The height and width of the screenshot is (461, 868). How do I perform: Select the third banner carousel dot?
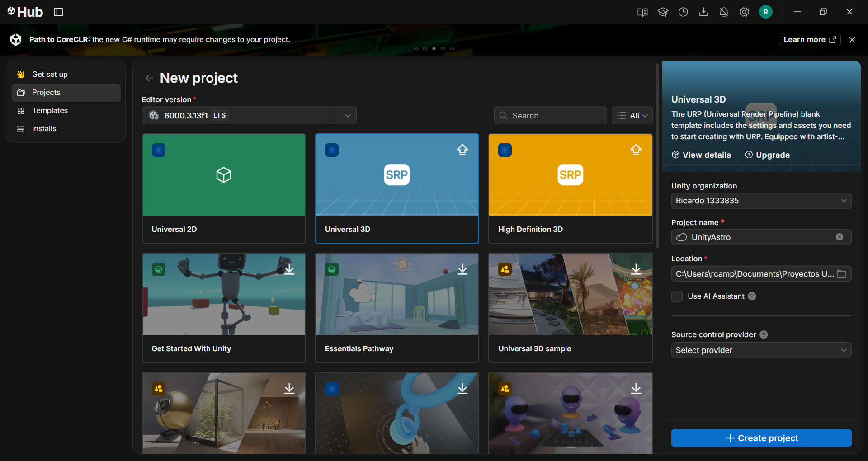[434, 48]
